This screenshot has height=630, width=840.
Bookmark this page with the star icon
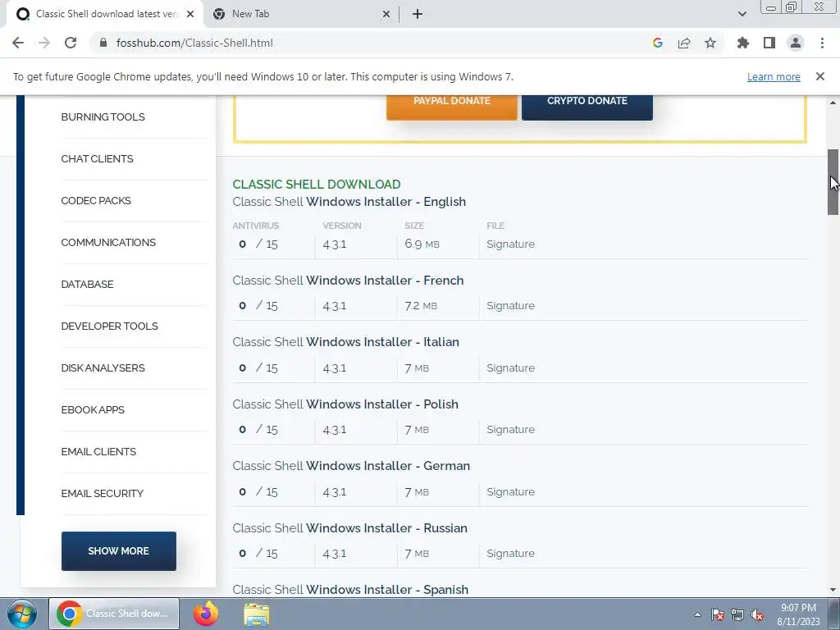(710, 43)
